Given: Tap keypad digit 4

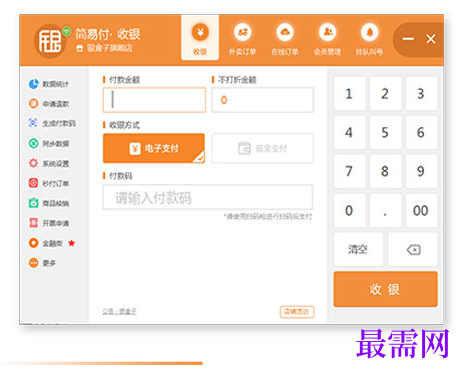Looking at the screenshot, I should pos(349,132).
